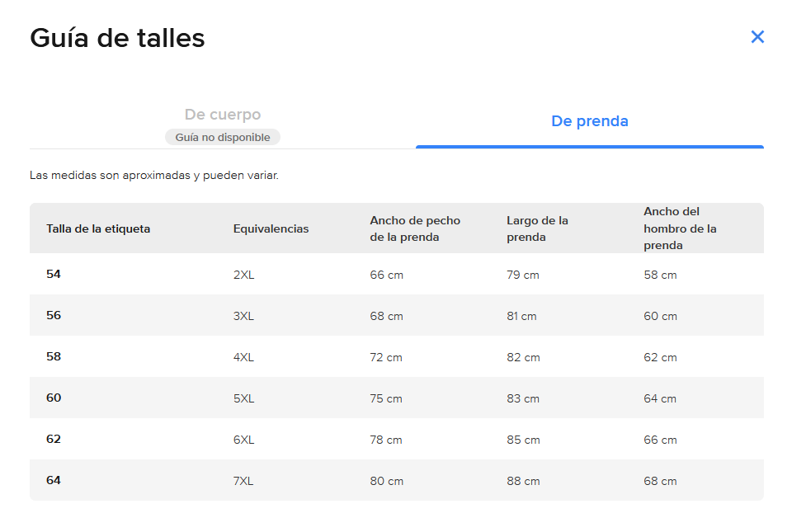Click the Guía no disponible badge
Image resolution: width=806 pixels, height=532 pixels.
click(223, 138)
